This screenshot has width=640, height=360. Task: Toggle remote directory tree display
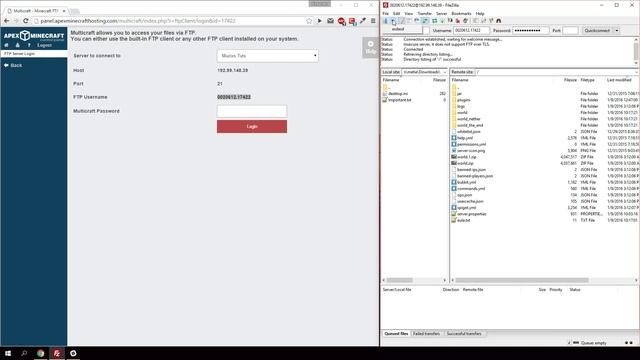pyautogui.click(x=417, y=20)
